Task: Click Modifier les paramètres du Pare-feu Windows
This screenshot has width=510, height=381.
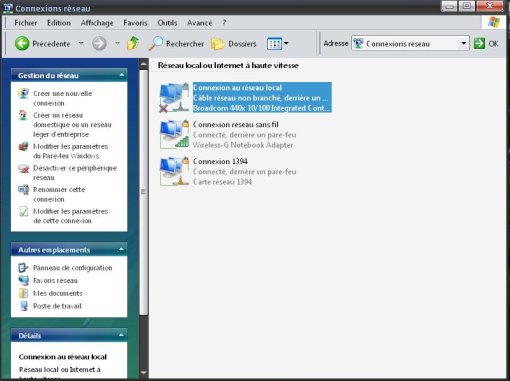Action: click(71, 151)
